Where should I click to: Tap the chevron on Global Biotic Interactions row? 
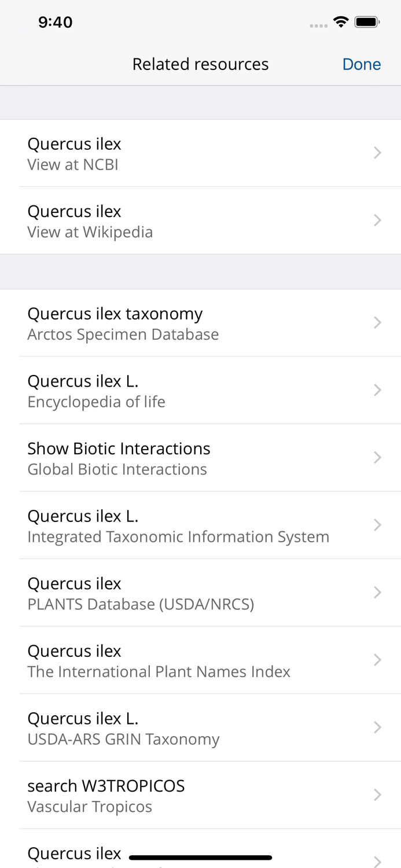pyautogui.click(x=377, y=457)
